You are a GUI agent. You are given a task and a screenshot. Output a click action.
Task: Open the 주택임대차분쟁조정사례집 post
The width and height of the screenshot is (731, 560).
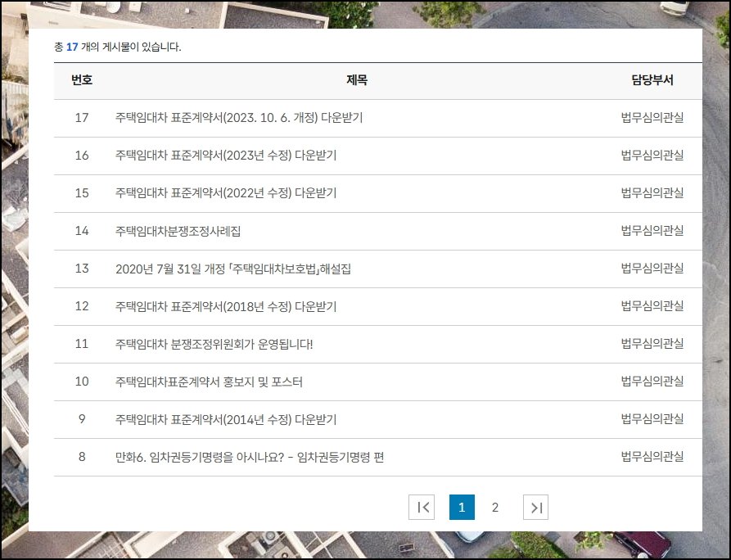click(178, 231)
